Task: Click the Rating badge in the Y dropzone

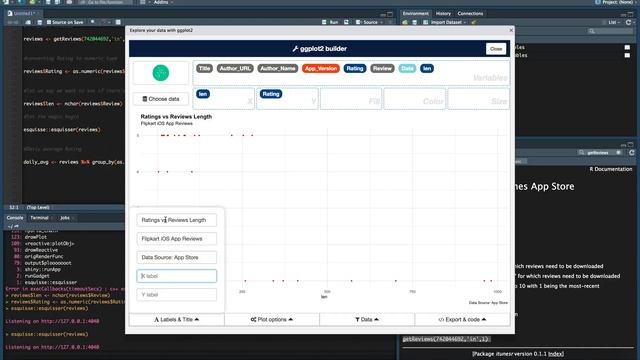Action: (271, 94)
